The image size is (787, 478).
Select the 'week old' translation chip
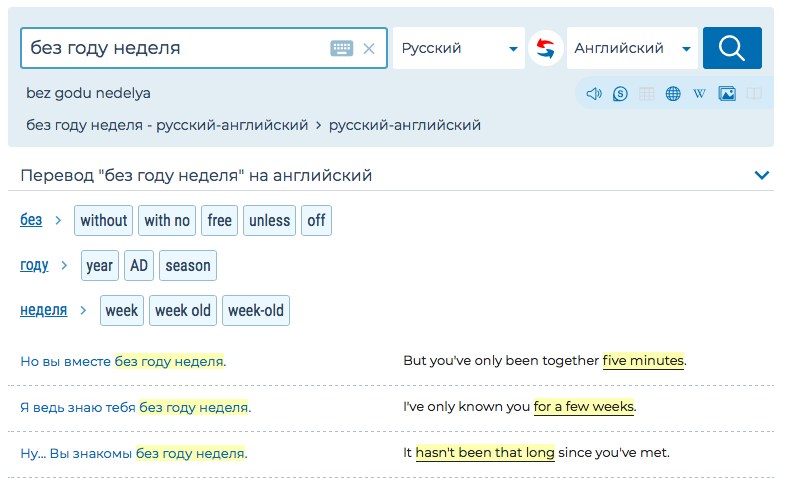coord(183,311)
